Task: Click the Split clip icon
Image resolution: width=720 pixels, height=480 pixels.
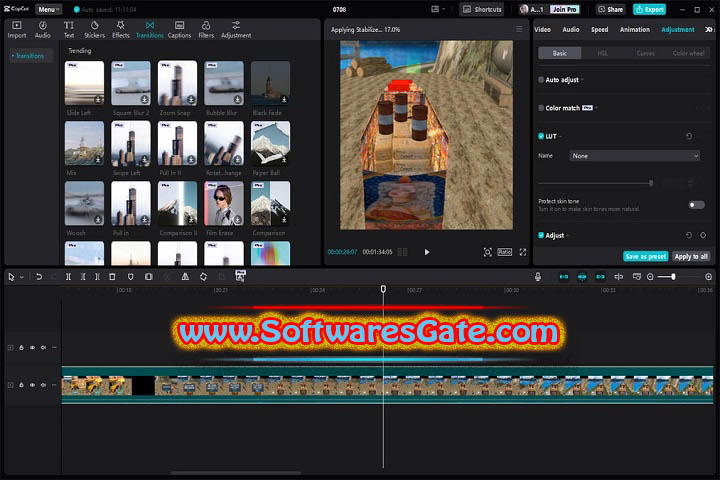Action: [x=68, y=277]
